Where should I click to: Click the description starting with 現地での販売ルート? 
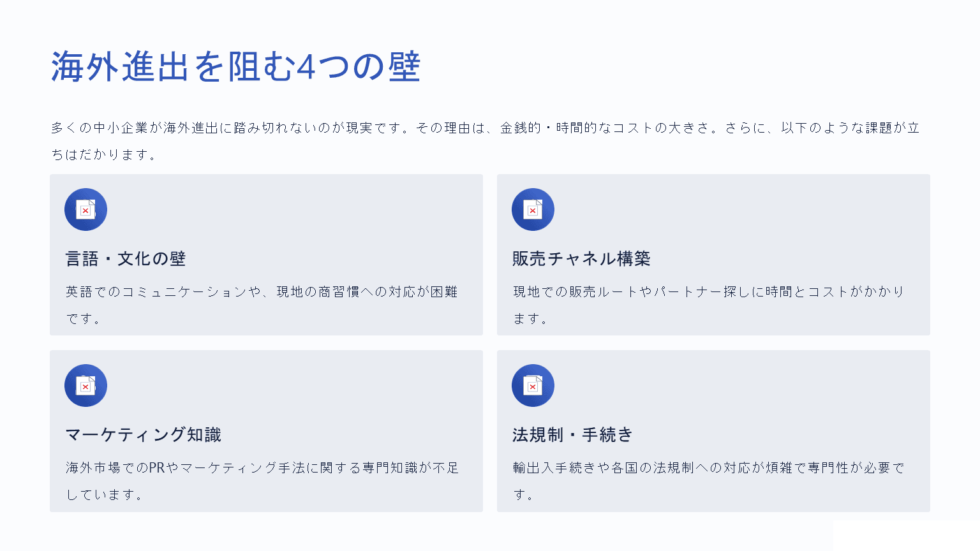coord(708,292)
